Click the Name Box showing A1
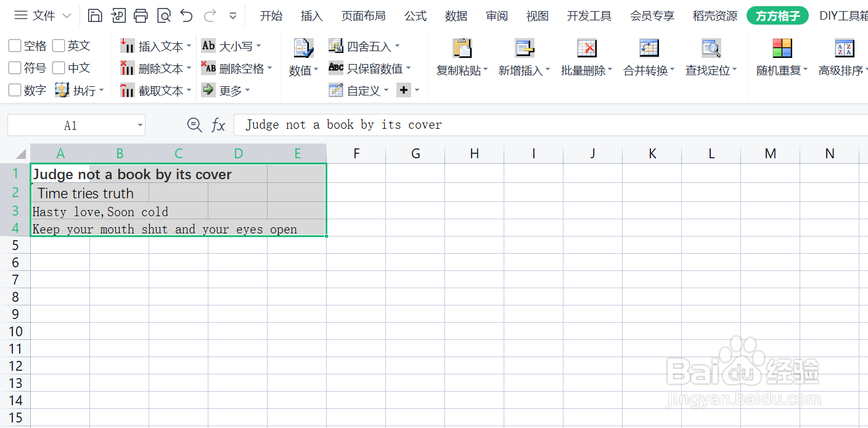This screenshot has height=428, width=868. (x=70, y=126)
